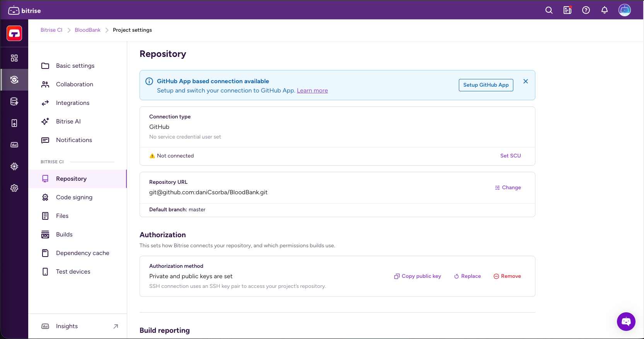644x339 pixels.
Task: Click the warning icon beside Not connected
Action: [x=152, y=156]
